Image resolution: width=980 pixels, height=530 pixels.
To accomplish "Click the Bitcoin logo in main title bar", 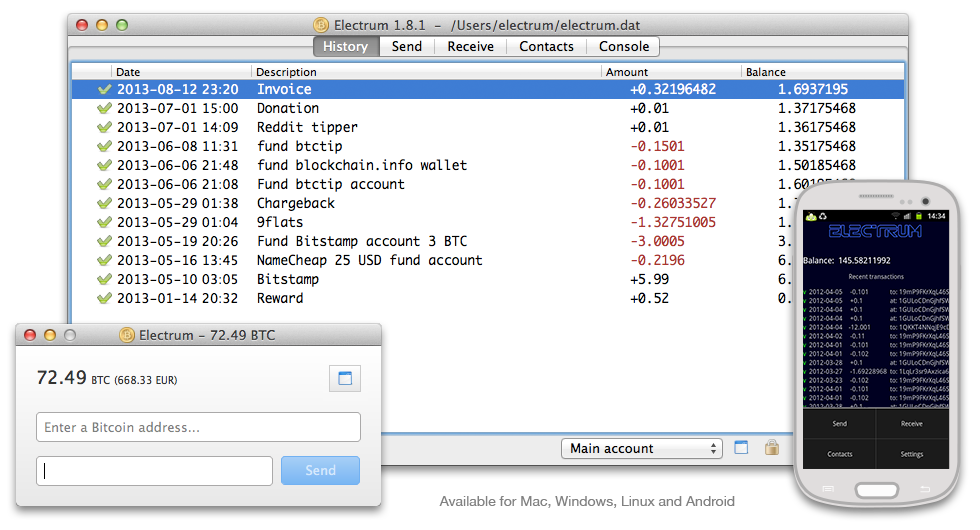I will (x=321, y=24).
